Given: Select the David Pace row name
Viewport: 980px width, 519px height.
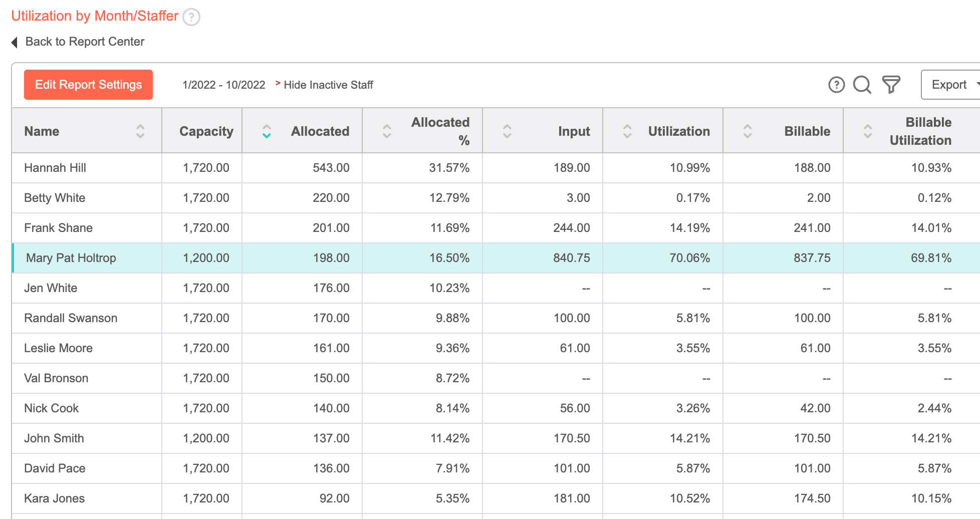Looking at the screenshot, I should [x=55, y=468].
